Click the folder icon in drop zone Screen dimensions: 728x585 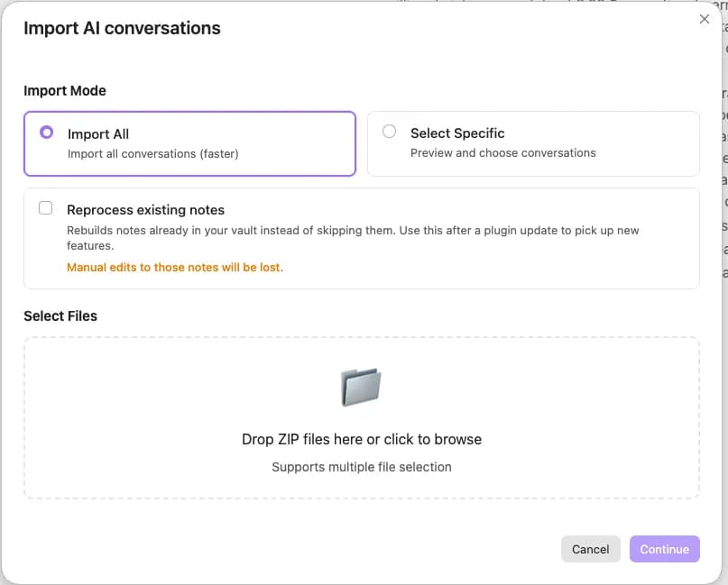361,387
